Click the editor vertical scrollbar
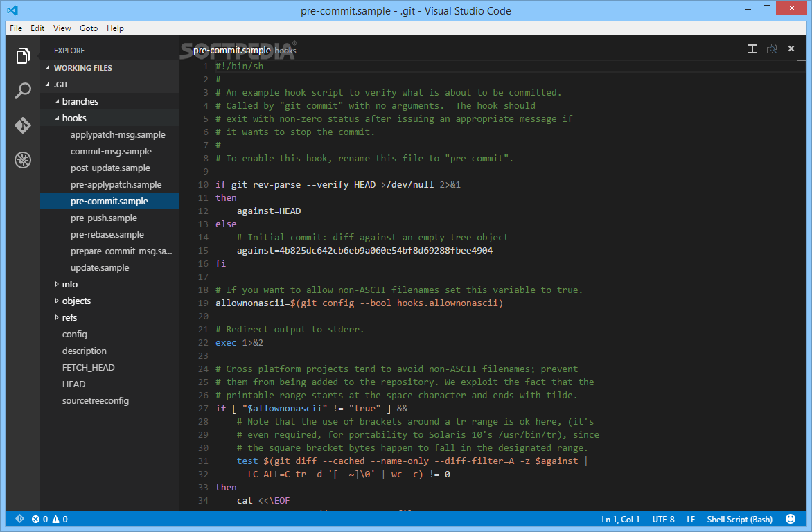Image resolution: width=812 pixels, height=532 pixels. (802, 283)
